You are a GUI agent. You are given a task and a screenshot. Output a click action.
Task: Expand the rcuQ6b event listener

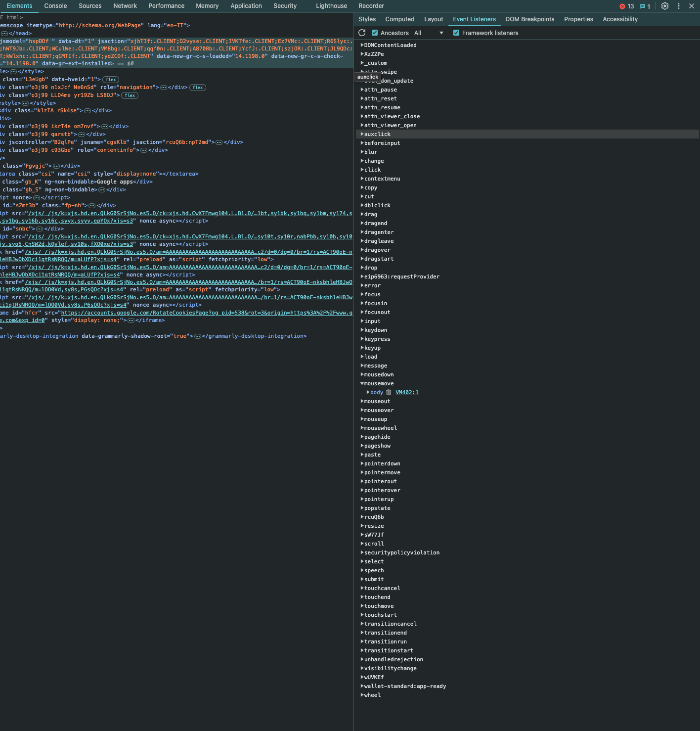click(362, 517)
